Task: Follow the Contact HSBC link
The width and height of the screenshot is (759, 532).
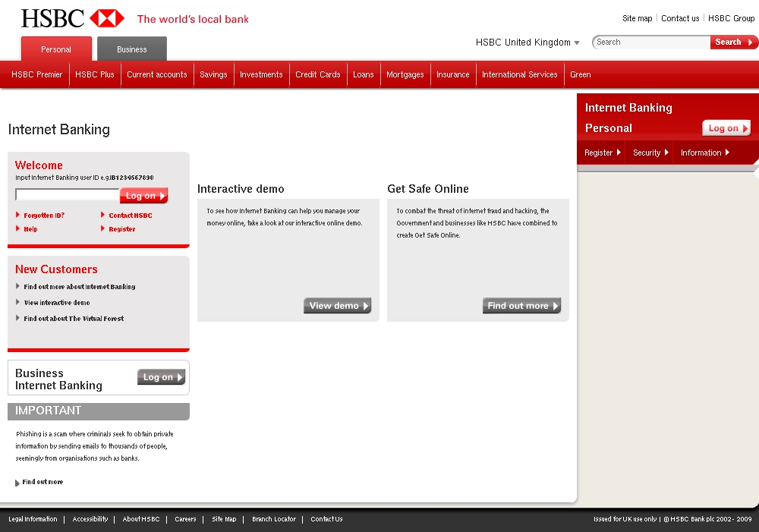Action: 131,216
